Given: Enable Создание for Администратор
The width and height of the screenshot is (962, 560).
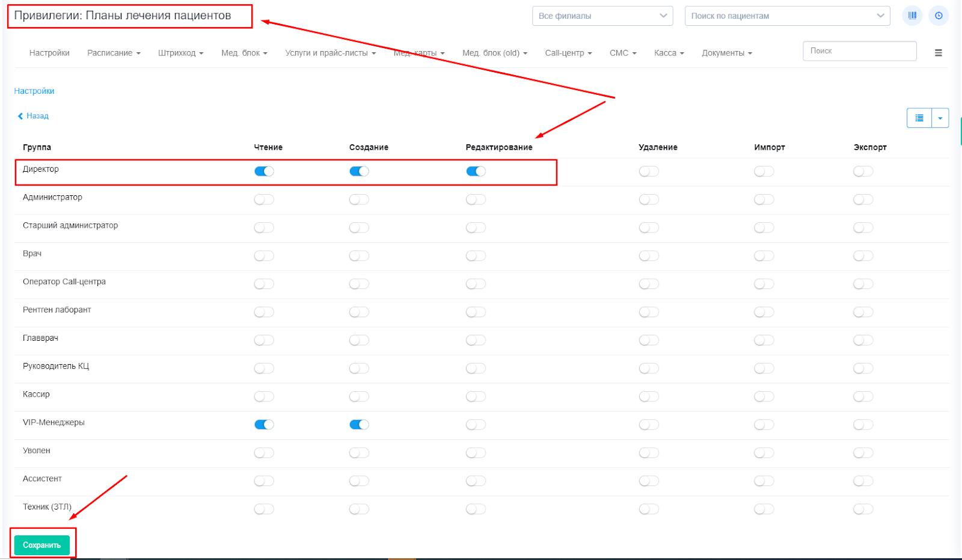Looking at the screenshot, I should (359, 199).
